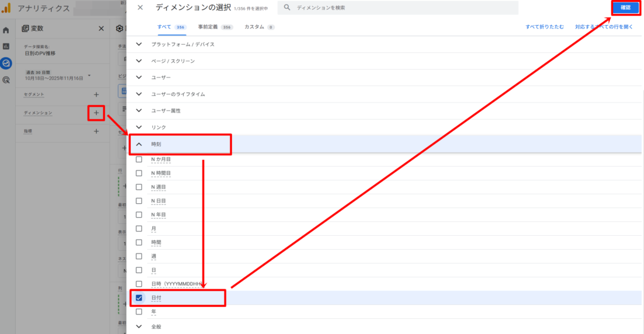This screenshot has width=644, height=334.
Task: Check the N 時間目 checkbox
Action: (139, 174)
